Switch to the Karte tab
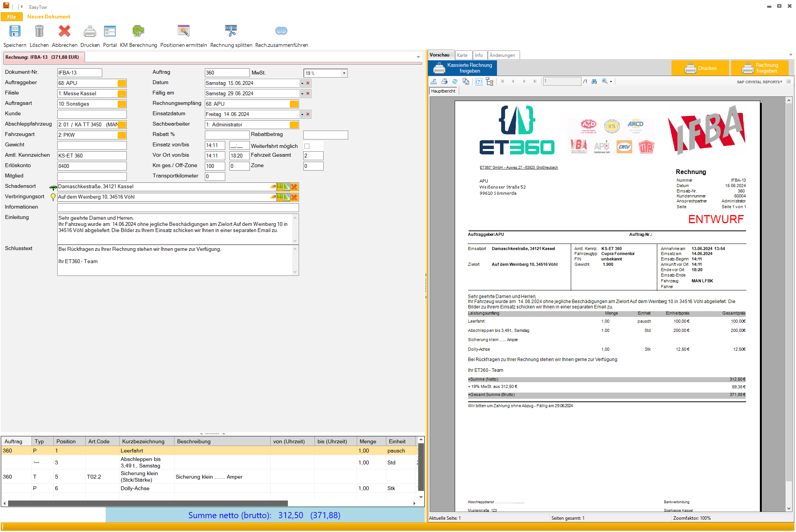This screenshot has height=532, width=796. click(462, 55)
